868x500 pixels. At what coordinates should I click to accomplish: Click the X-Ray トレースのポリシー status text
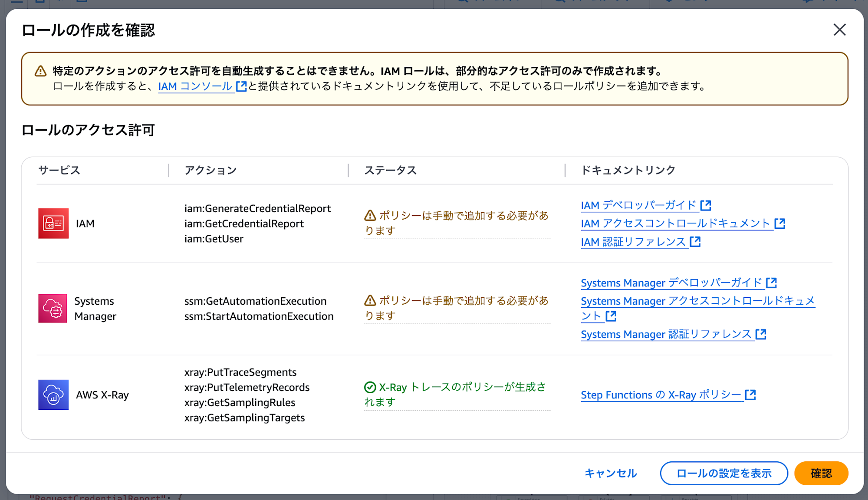pos(462,387)
